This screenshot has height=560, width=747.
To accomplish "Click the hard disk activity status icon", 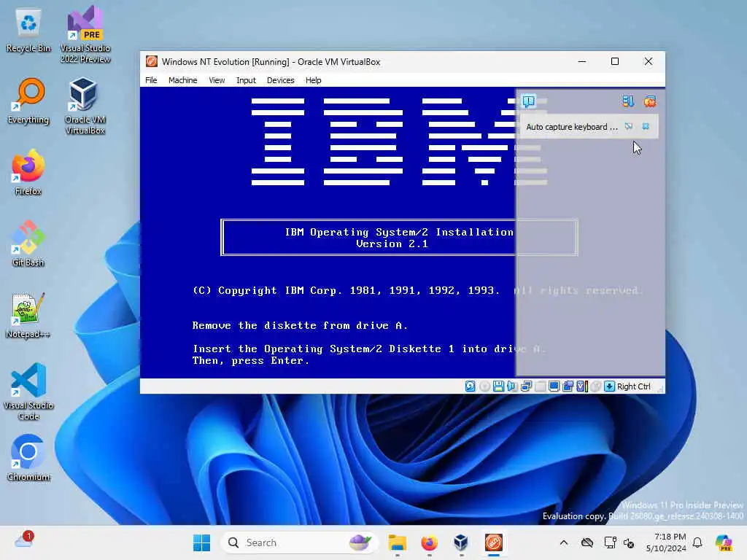I will pos(471,386).
